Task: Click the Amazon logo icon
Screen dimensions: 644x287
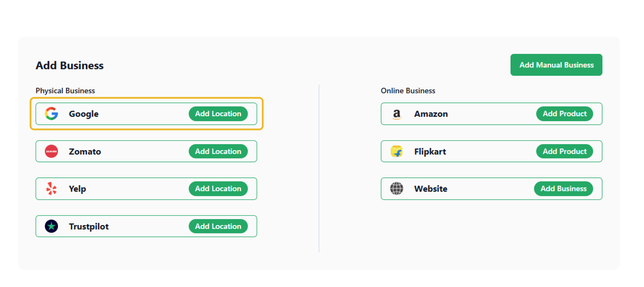Action: pyautogui.click(x=396, y=114)
